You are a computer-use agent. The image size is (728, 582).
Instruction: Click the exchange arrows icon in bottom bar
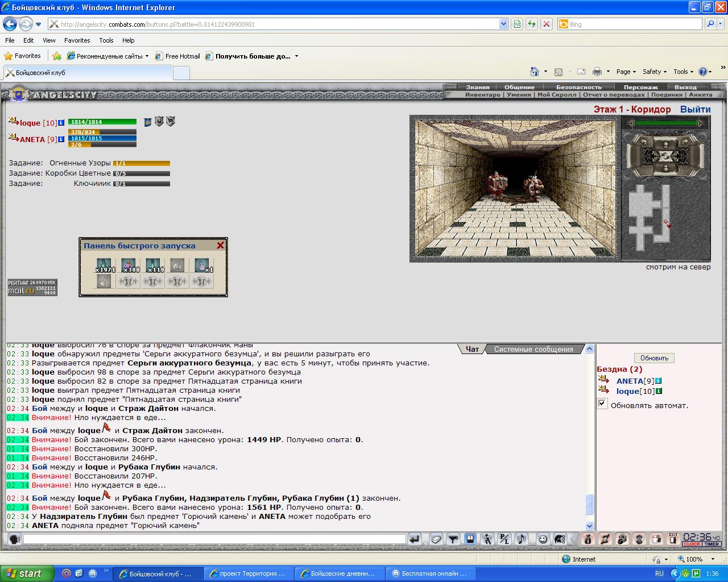tap(605, 539)
